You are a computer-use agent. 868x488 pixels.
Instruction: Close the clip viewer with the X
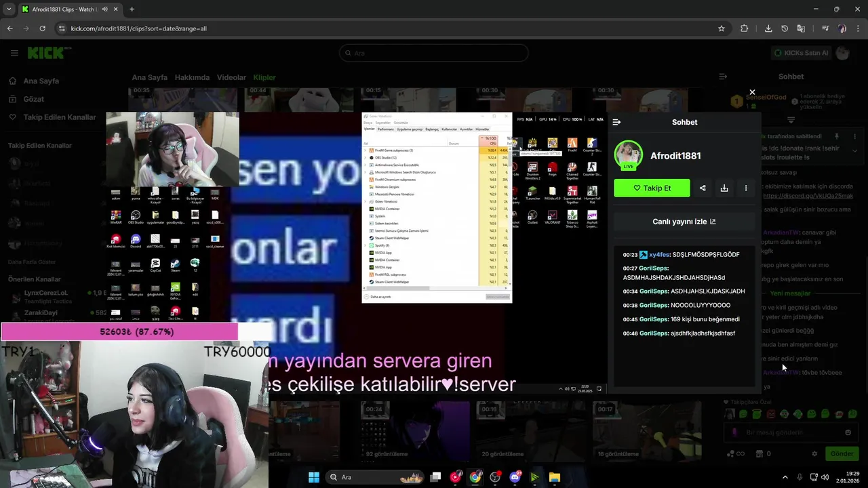752,92
